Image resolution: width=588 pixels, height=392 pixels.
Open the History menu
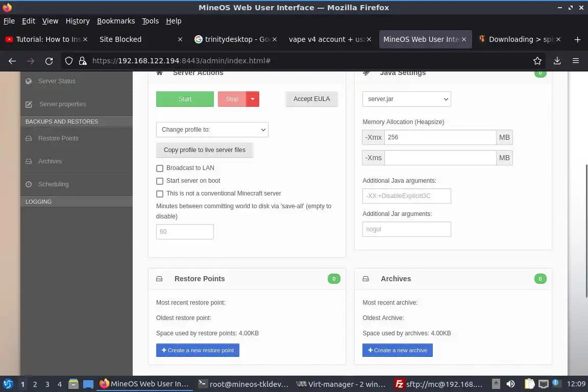(x=78, y=21)
